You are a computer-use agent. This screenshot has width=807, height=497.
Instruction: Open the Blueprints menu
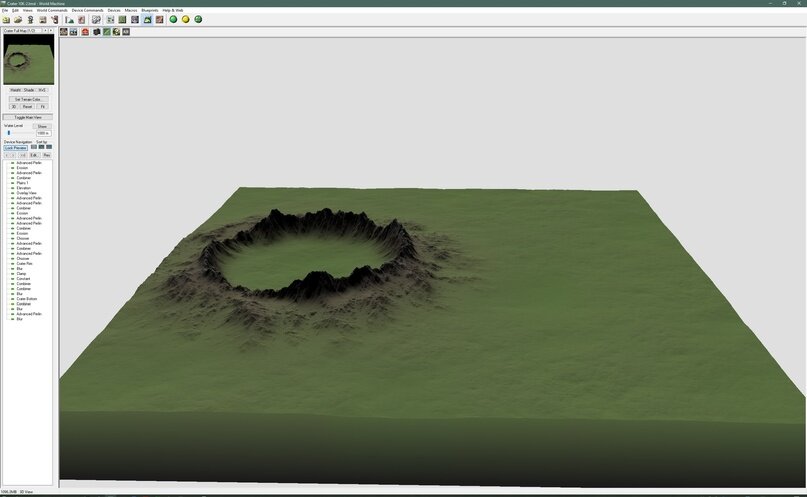tap(150, 10)
